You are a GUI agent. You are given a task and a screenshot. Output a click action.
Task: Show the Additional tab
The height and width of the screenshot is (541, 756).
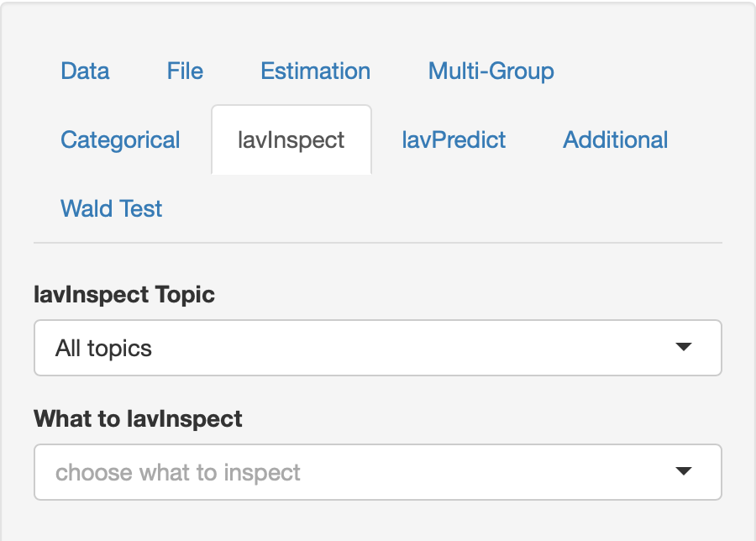tap(615, 140)
